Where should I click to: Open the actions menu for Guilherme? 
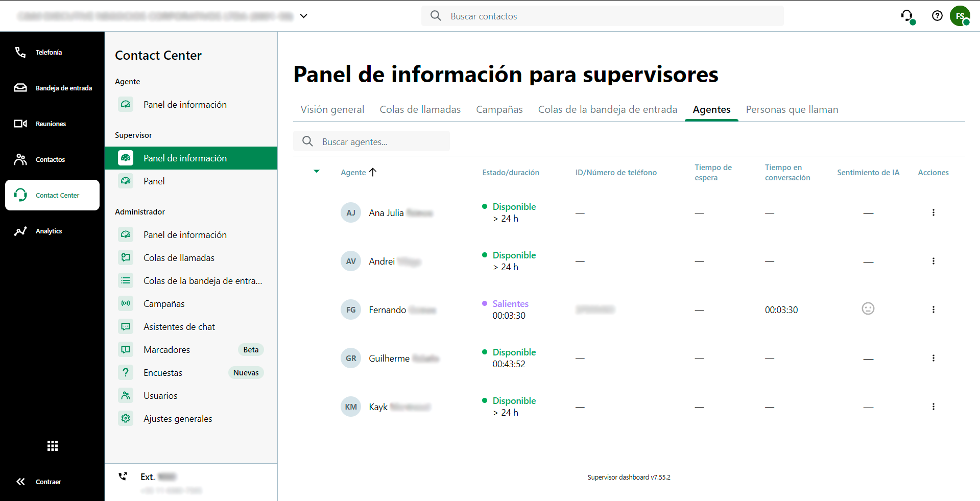pyautogui.click(x=934, y=358)
